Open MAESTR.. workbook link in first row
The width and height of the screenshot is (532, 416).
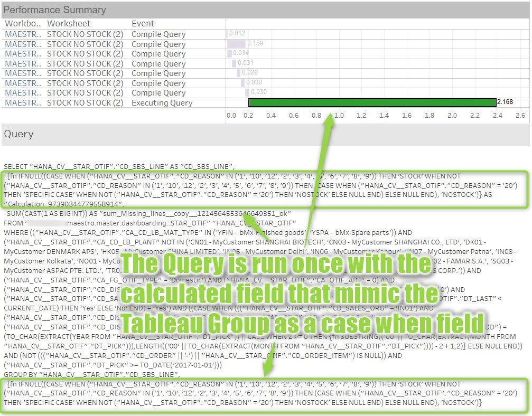tap(23, 34)
